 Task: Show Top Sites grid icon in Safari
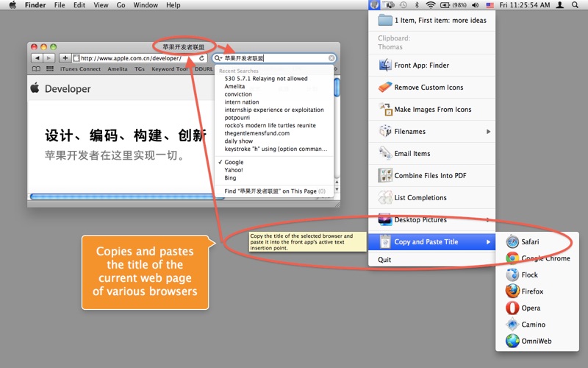point(49,68)
